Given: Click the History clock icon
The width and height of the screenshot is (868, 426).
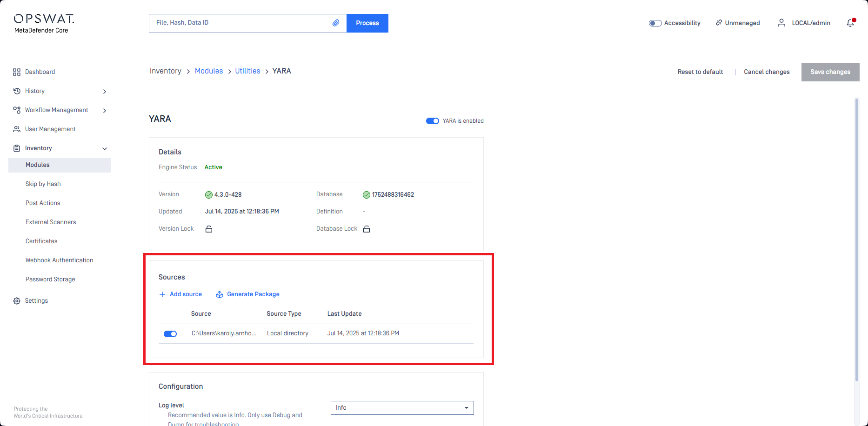Looking at the screenshot, I should tap(17, 91).
